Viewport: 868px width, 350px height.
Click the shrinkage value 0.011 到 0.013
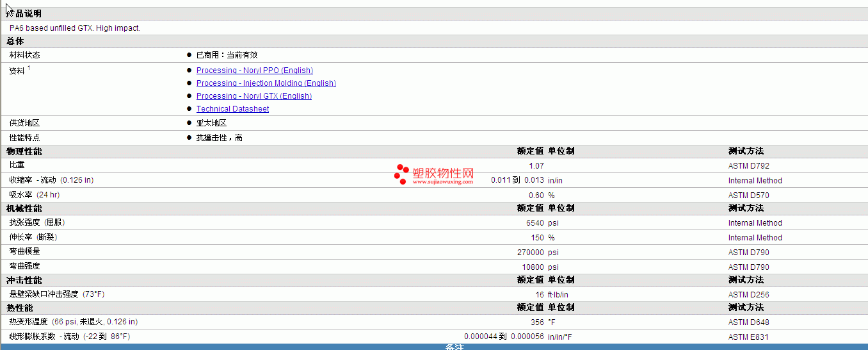click(x=518, y=180)
